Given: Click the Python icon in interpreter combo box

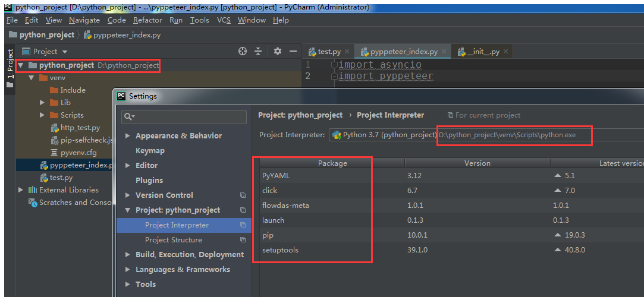Looking at the screenshot, I should coord(337,135).
